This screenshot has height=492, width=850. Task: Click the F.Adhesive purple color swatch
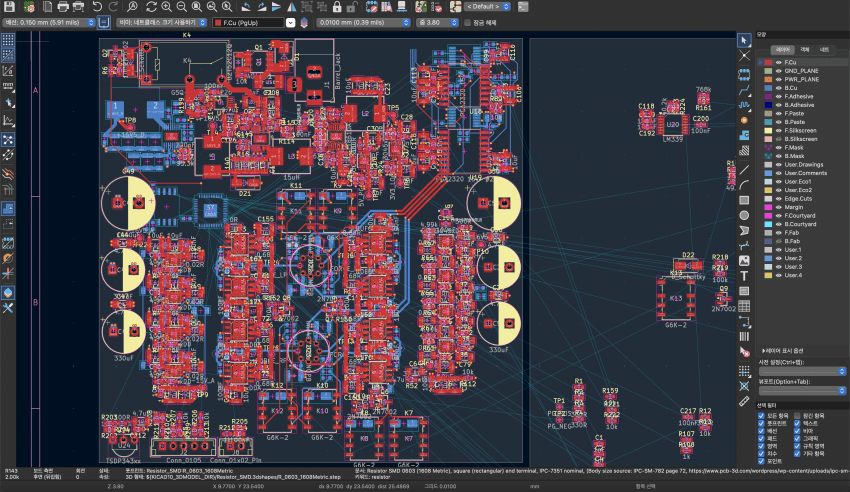768,96
